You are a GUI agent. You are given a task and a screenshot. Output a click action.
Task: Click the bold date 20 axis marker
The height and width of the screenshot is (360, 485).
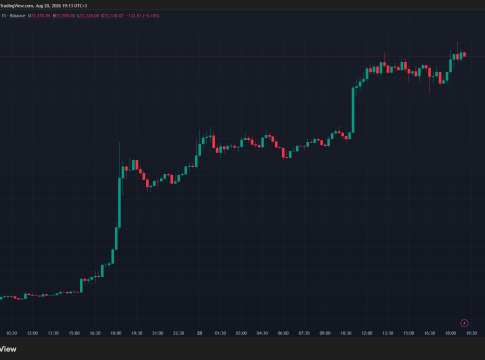[x=199, y=333]
